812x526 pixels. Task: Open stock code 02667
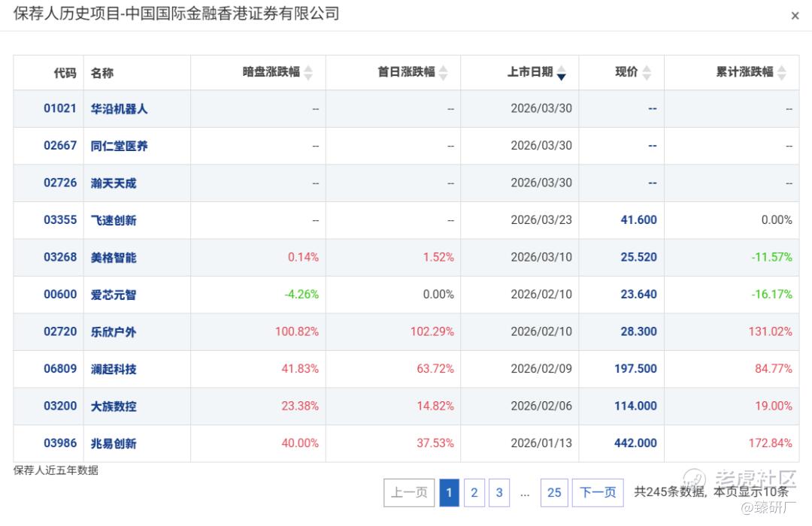pyautogui.click(x=60, y=146)
